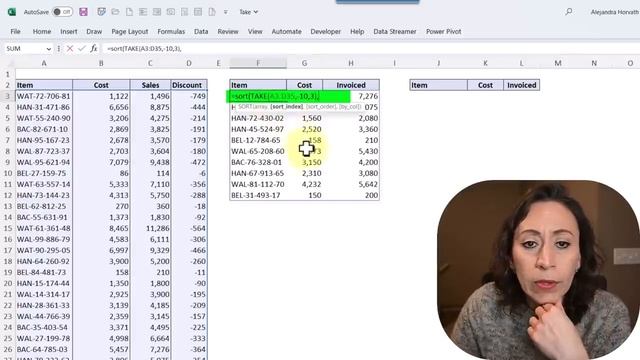The image size is (640, 360).
Task: Select cell BEL-31-493-17
Action: tap(258, 195)
